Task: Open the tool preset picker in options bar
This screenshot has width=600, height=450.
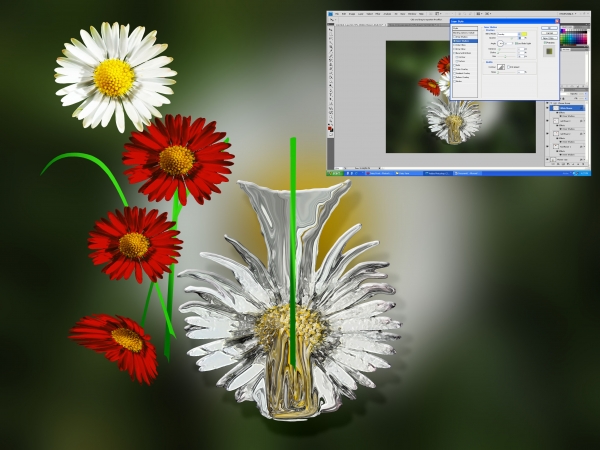Action: 332,20
